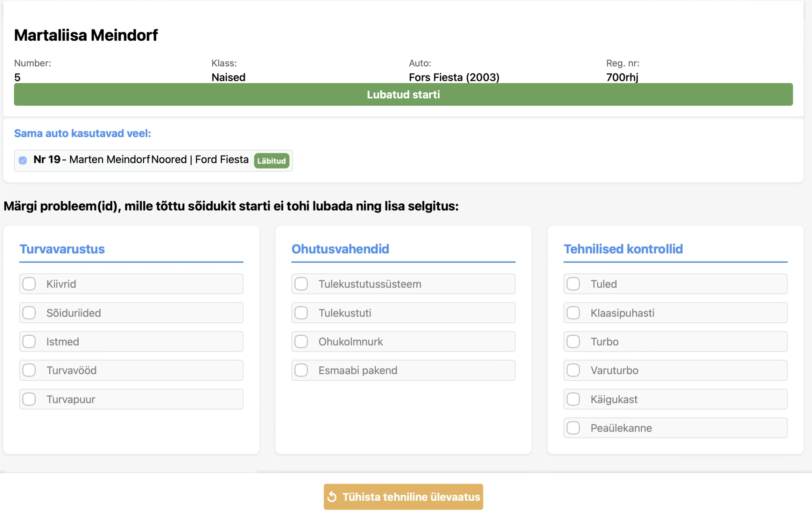Click the undo arrow icon on cancel button
This screenshot has width=812, height=516.
click(x=332, y=497)
